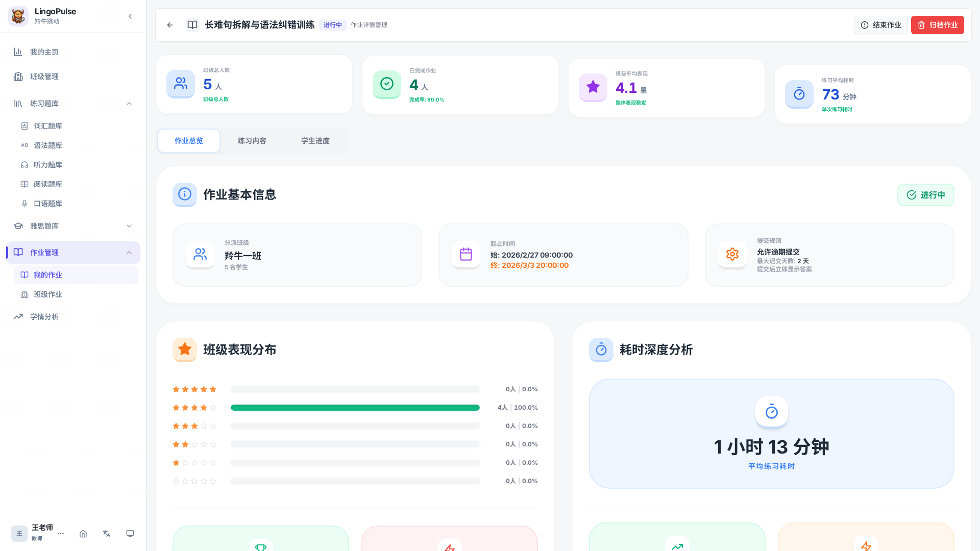Viewport: 980px width, 551px height.
Task: Click the three-star rating progress bar
Action: (355, 426)
